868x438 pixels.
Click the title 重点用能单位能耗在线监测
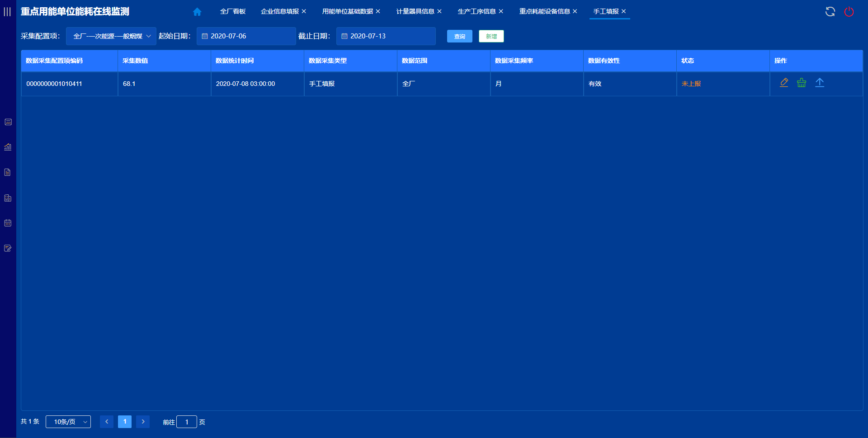click(x=75, y=11)
